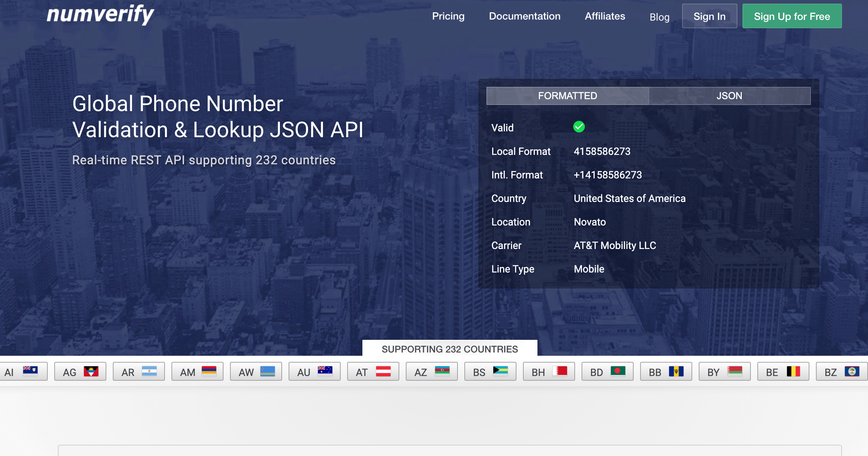The height and width of the screenshot is (456, 868).
Task: Open the Documentation menu link
Action: (x=524, y=16)
